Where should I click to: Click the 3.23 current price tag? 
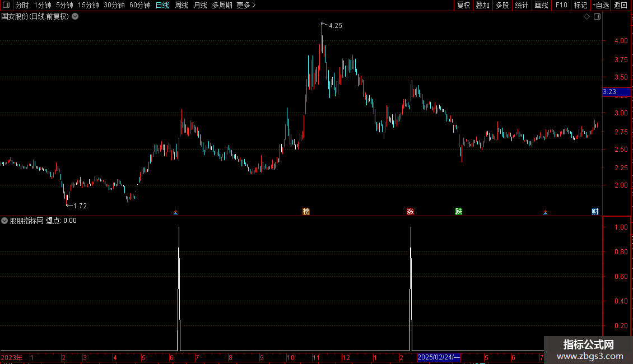point(616,92)
